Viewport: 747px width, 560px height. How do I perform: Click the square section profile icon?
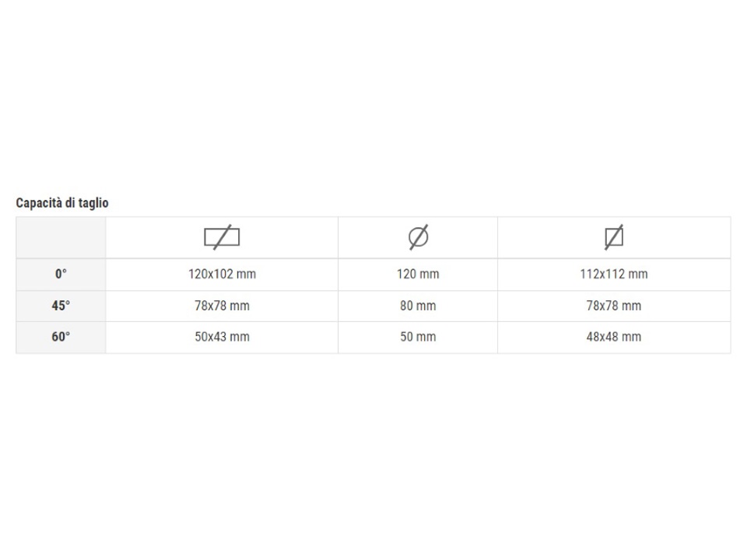click(x=614, y=237)
